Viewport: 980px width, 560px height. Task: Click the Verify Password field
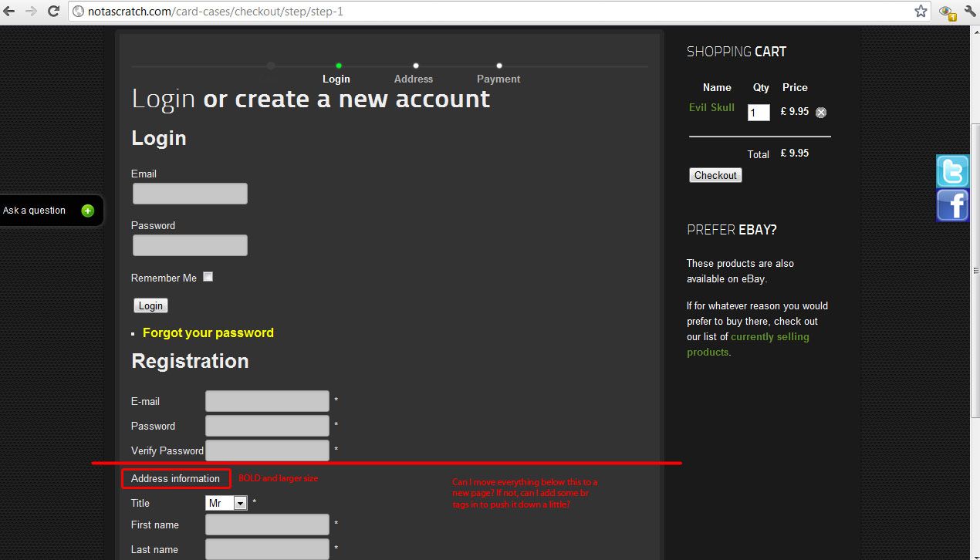tap(267, 450)
